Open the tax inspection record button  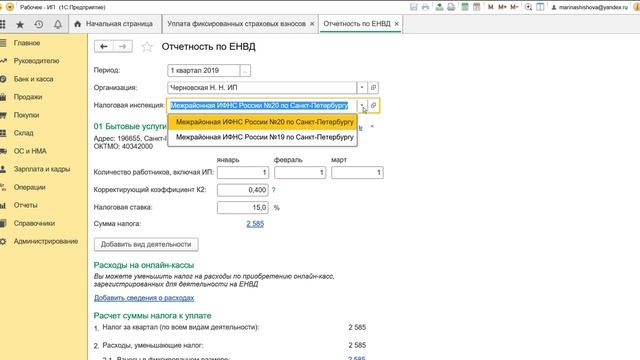tap(373, 105)
